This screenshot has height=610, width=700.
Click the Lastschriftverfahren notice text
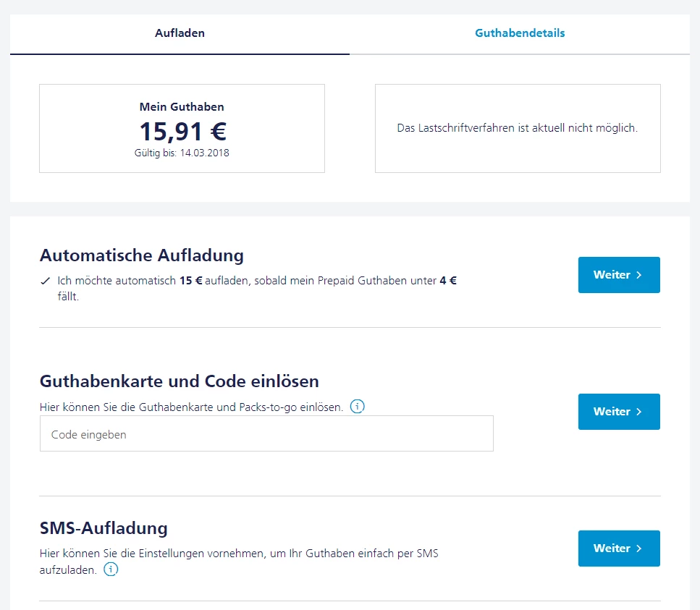(x=517, y=128)
